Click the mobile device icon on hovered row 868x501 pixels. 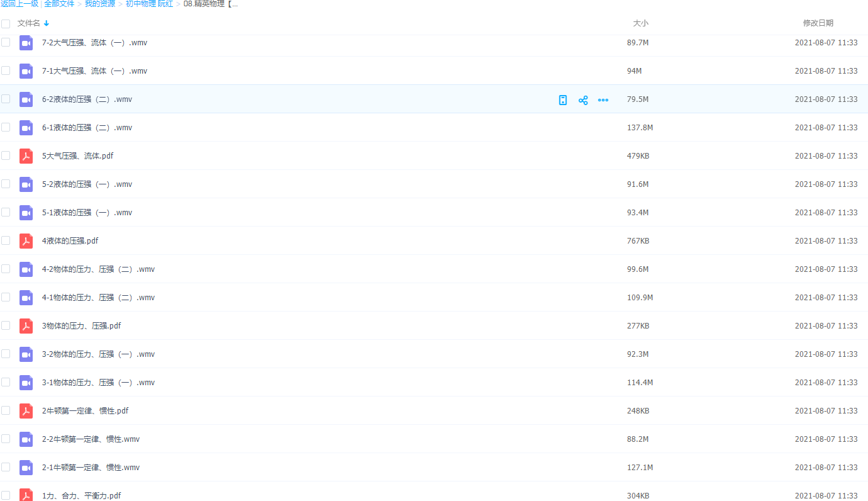[x=563, y=100]
